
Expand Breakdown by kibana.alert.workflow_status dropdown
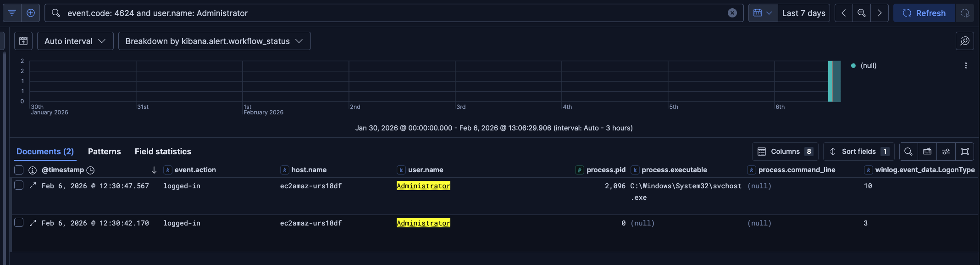point(214,41)
